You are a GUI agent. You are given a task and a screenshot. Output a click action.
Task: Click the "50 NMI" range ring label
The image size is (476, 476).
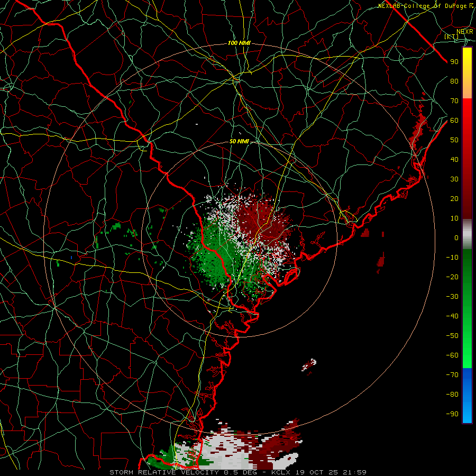[239, 141]
